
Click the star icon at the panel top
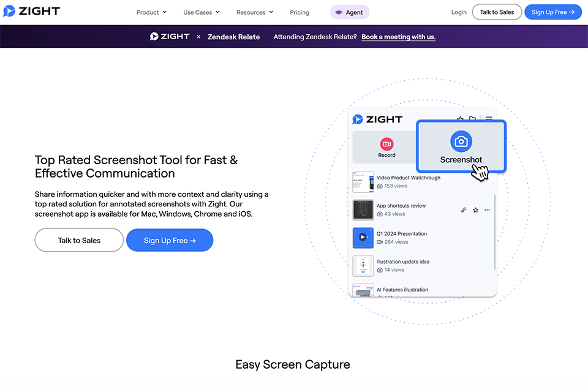460,119
